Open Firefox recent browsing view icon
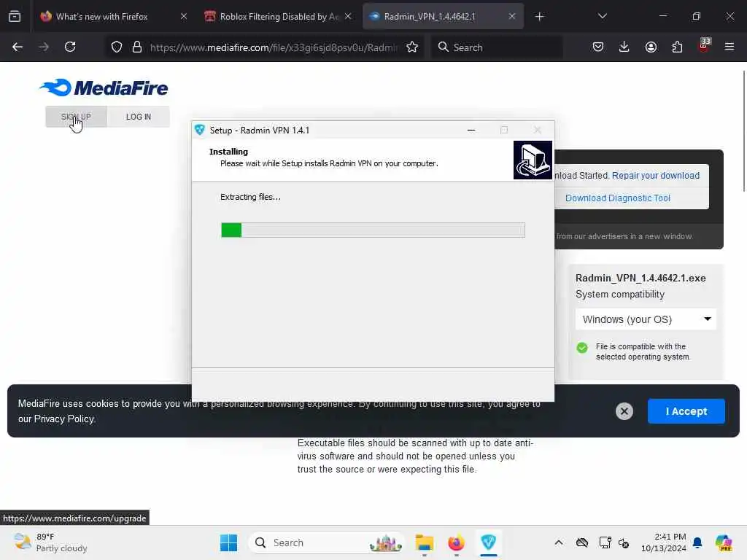Viewport: 747px width, 560px height. [x=15, y=16]
